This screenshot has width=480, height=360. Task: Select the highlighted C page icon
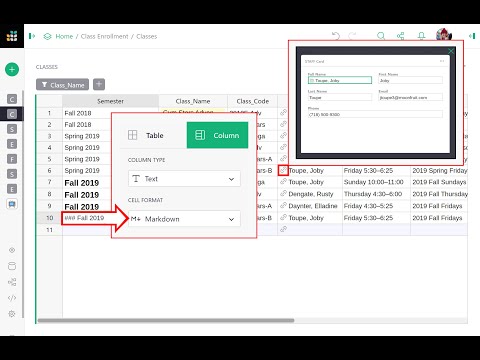click(x=12, y=114)
